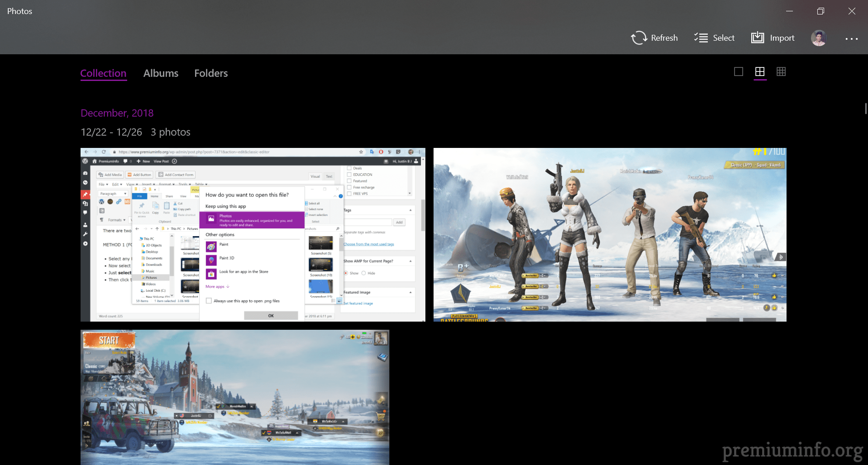This screenshot has width=868, height=465.
Task: Activate Select mode for photos
Action: point(715,38)
